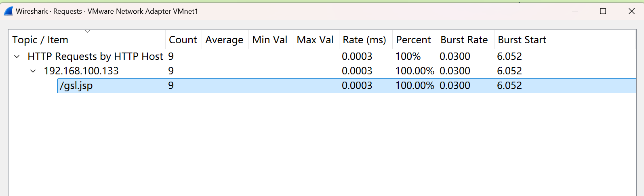Viewport: 644px width, 196px height.
Task: Close the Wireshark Requests window
Action: pos(631,11)
